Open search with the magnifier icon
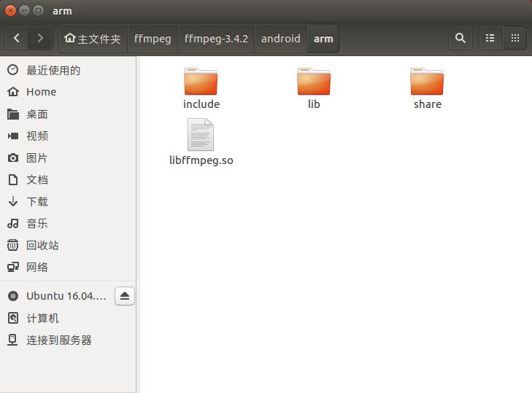Viewport: 532px width, 393px height. coord(460,38)
